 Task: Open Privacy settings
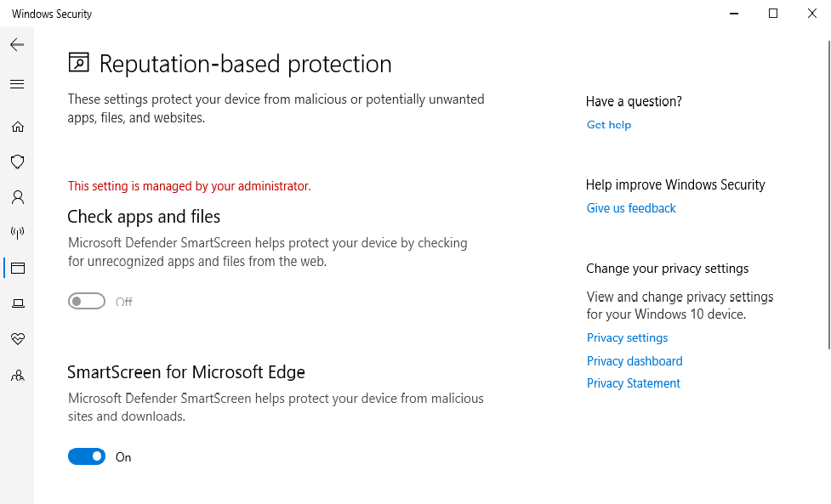click(627, 337)
